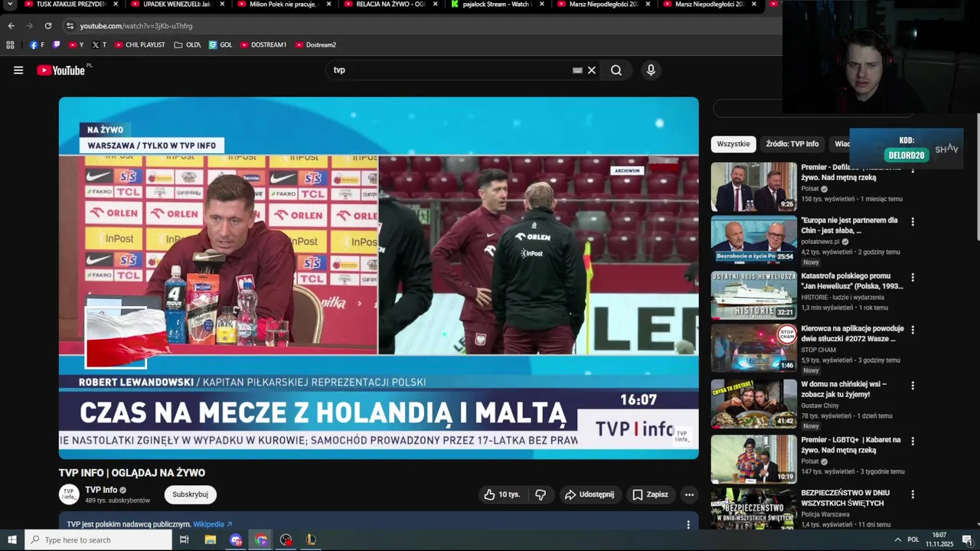View site information icon in address bar

70,26
